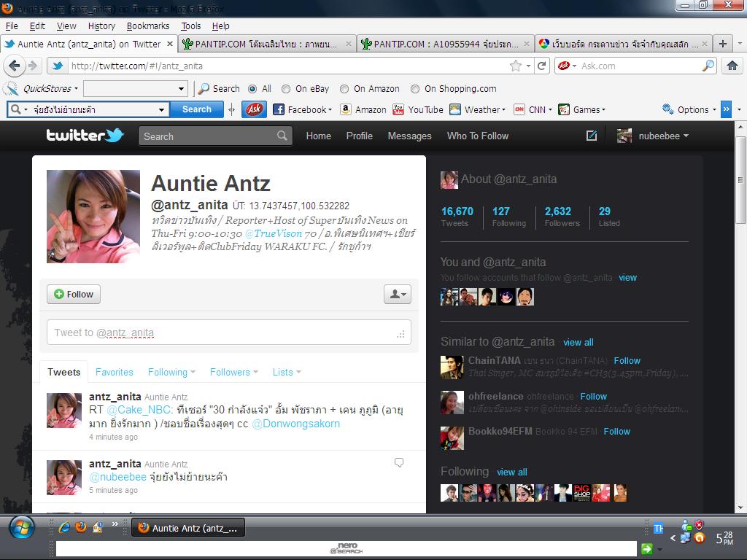The height and width of the screenshot is (560, 747).
Task: Reload the page with the refresh icon
Action: point(542,66)
